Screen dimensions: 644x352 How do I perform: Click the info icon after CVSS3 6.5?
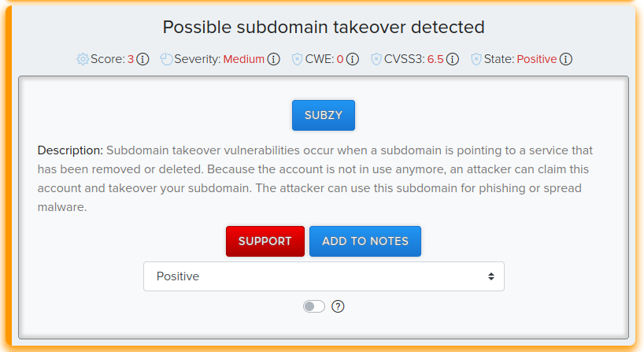click(x=453, y=59)
